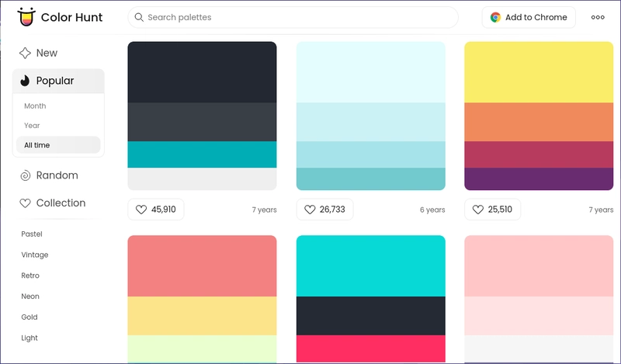Image resolution: width=621 pixels, height=364 pixels.
Task: Select the orange swatch in third palette
Action: pyautogui.click(x=539, y=122)
